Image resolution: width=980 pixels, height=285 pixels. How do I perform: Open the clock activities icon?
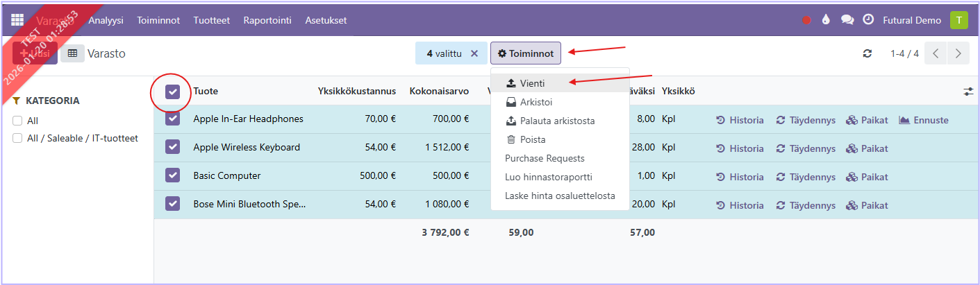coord(868,20)
